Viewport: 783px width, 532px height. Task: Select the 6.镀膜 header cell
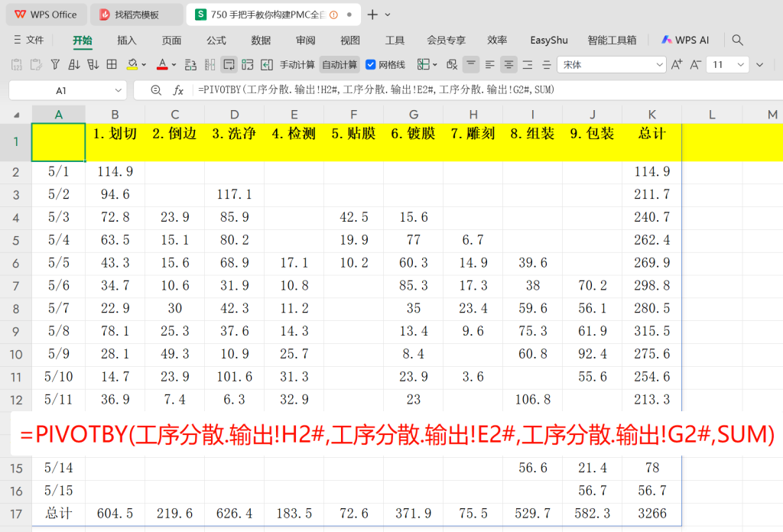[x=413, y=141]
